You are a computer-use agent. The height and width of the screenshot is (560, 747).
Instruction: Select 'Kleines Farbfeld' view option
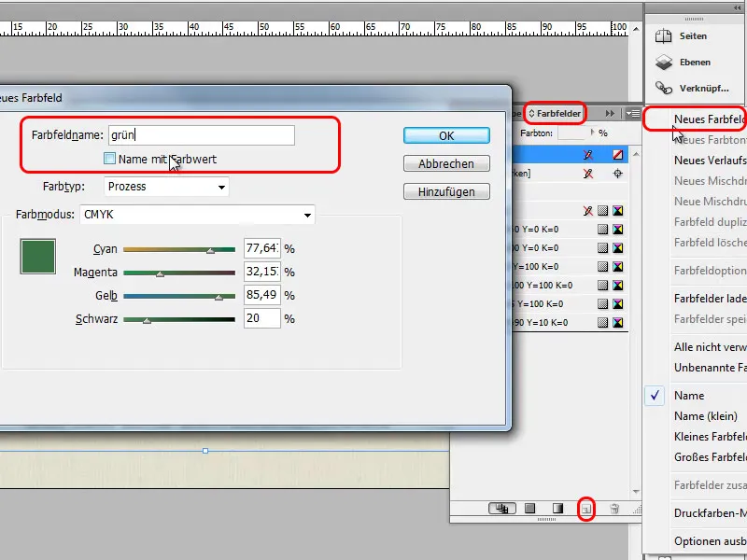[x=710, y=437]
